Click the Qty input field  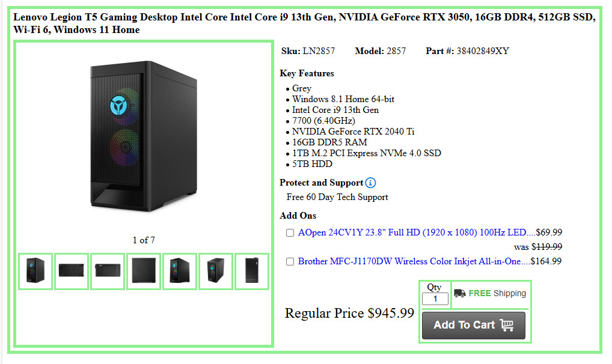pyautogui.click(x=435, y=299)
